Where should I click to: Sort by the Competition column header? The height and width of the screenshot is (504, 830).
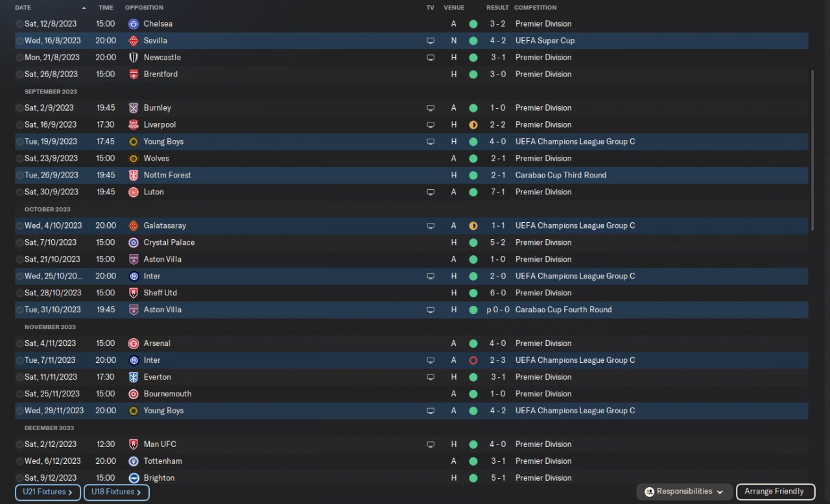[535, 8]
